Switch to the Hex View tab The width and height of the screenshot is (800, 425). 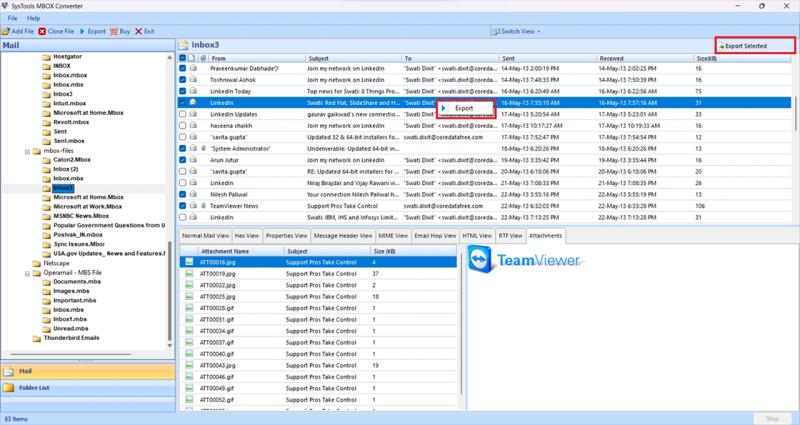pyautogui.click(x=247, y=236)
